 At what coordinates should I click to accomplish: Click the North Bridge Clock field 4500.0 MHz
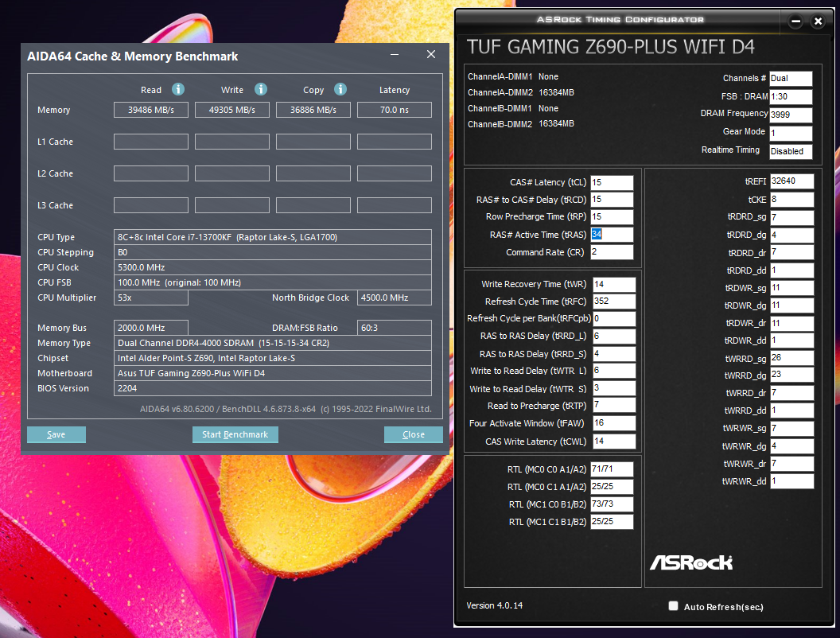(395, 298)
